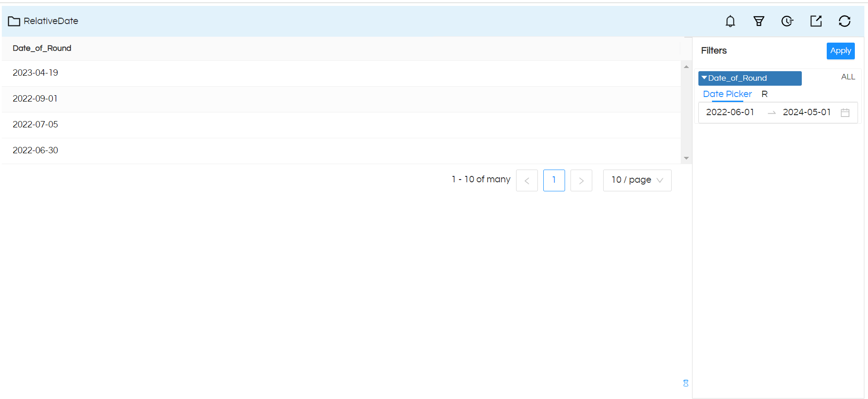The image size is (868, 399).
Task: Switch to the R tab
Action: [x=765, y=94]
